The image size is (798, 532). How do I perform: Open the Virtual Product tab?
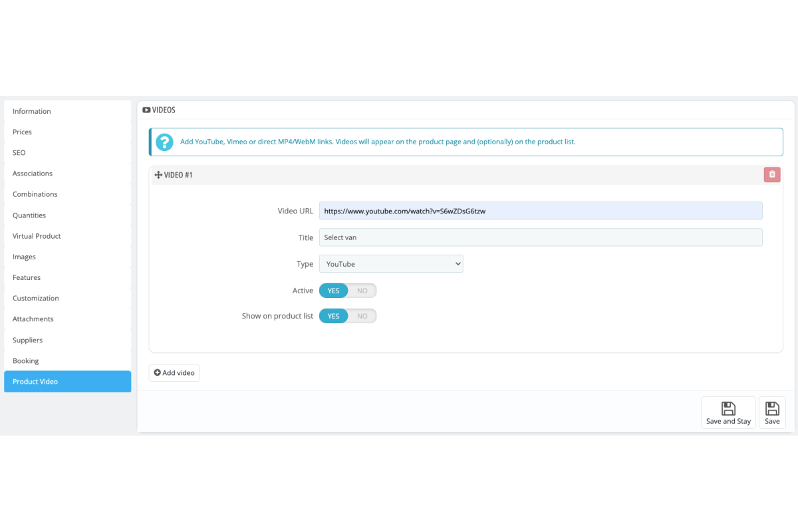68,236
